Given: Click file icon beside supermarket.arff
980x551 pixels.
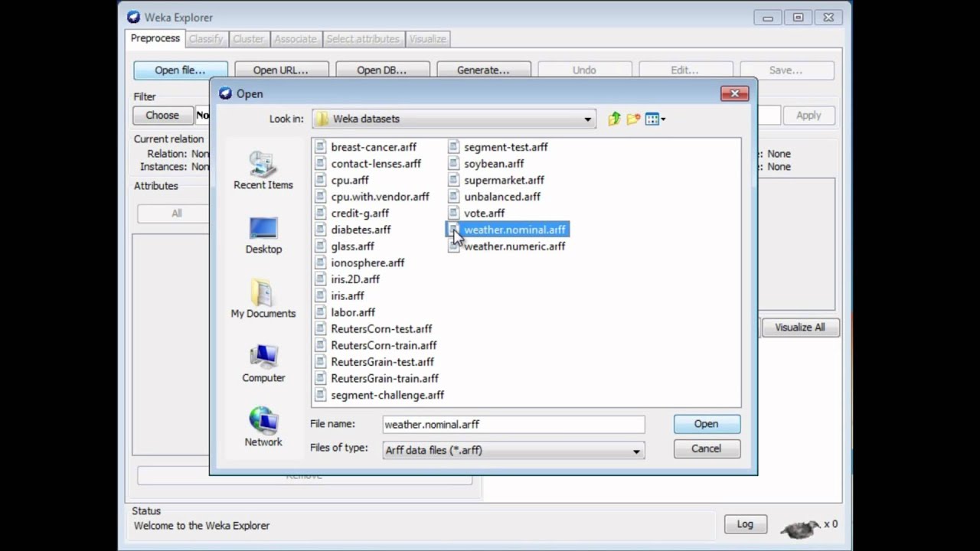Looking at the screenshot, I should click(x=454, y=180).
